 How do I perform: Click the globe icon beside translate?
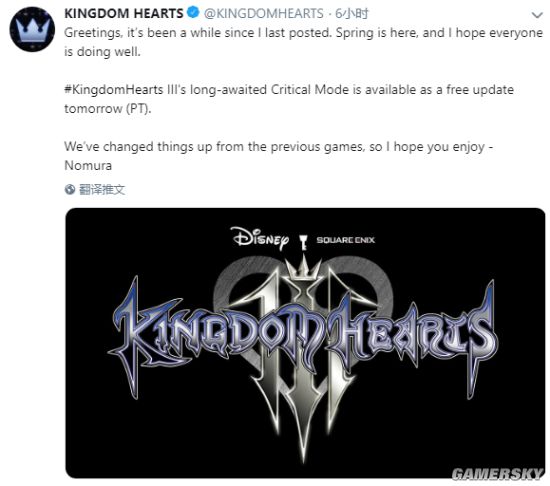[x=70, y=189]
